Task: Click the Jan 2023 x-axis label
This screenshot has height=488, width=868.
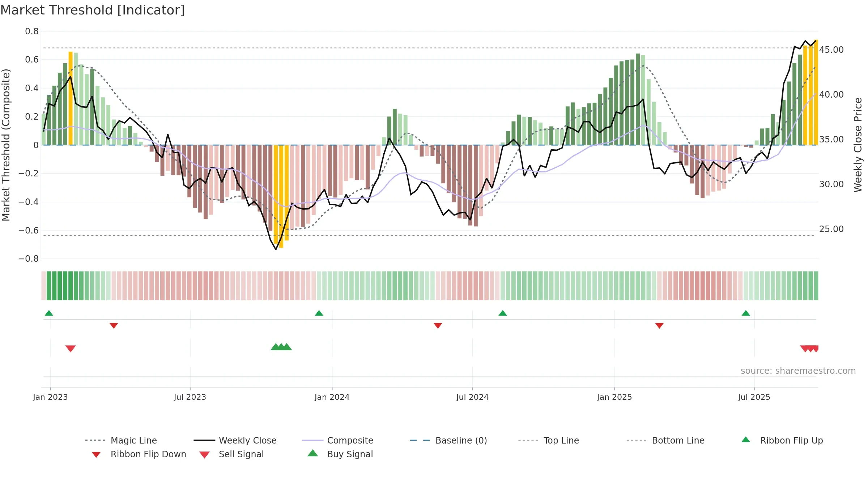Action: (50, 397)
